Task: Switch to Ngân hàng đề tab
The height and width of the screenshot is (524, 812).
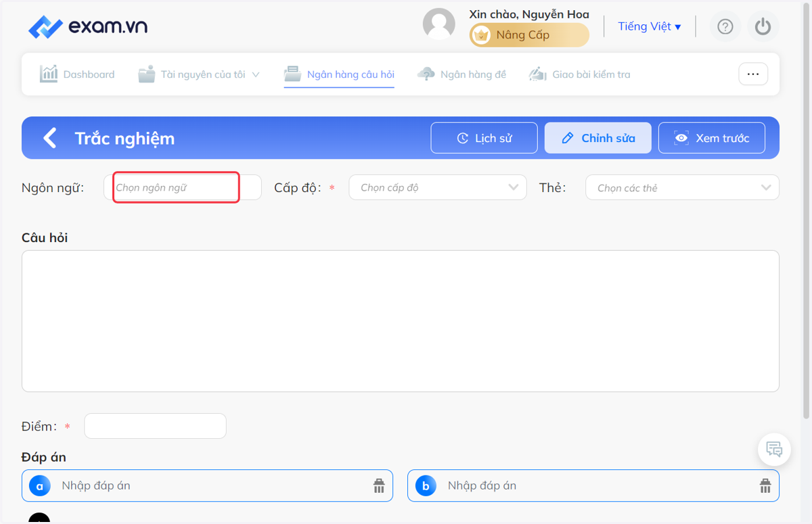Action: (461, 74)
